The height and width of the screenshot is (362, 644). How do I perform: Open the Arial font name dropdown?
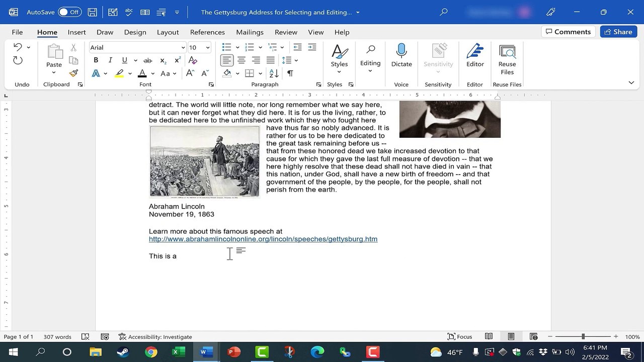coord(183,47)
